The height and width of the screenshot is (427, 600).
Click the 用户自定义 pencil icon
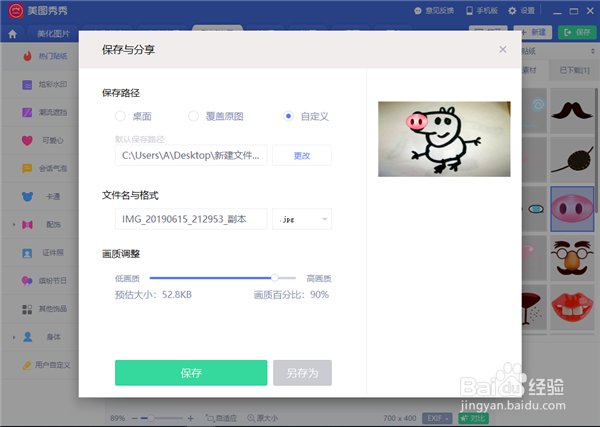pos(27,365)
